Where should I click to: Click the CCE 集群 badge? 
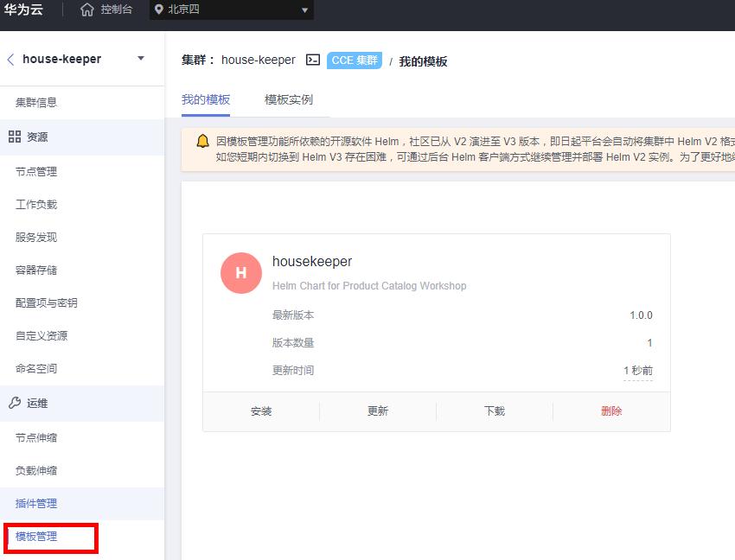(x=354, y=60)
